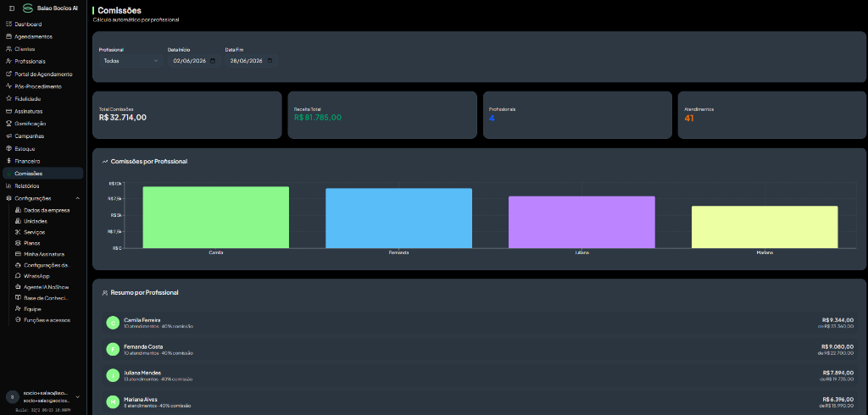
Task: Click Juliana Mendes' J avatar
Action: 113,375
